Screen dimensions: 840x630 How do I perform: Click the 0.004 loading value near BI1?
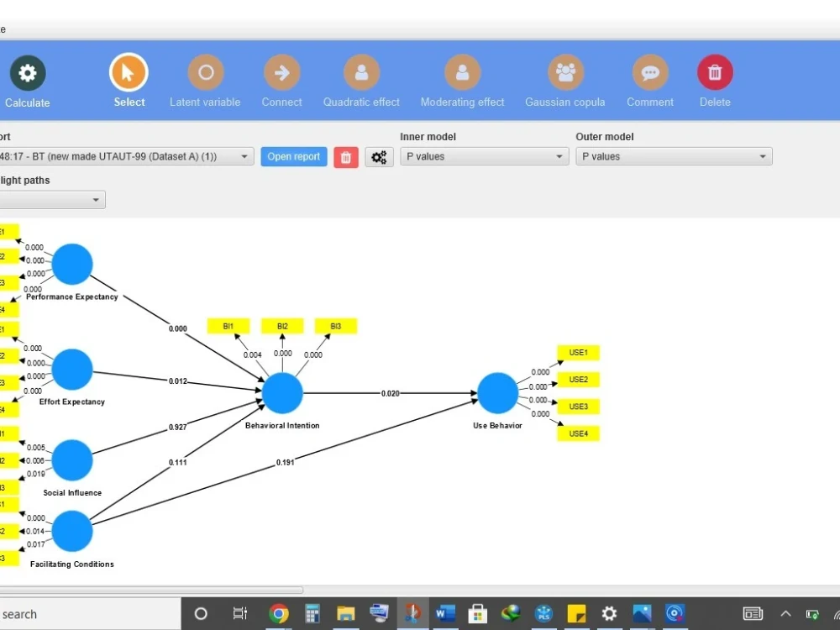tap(252, 354)
